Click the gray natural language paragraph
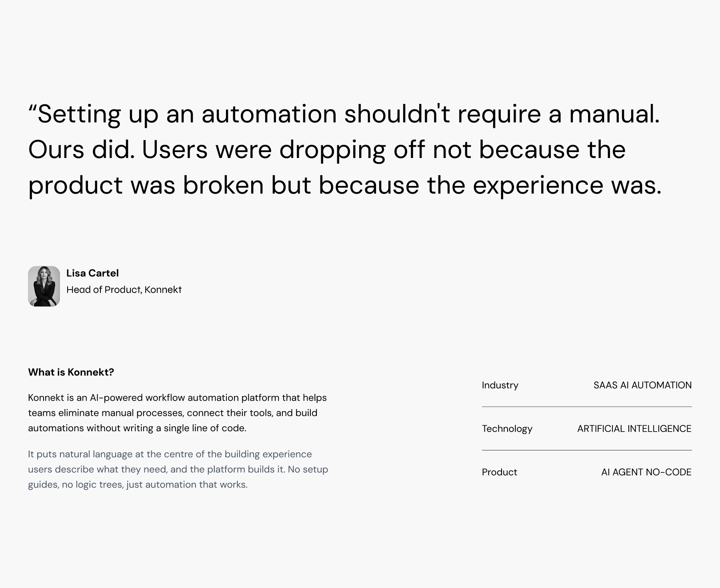Screen dimensions: 720x588 click(x=178, y=469)
